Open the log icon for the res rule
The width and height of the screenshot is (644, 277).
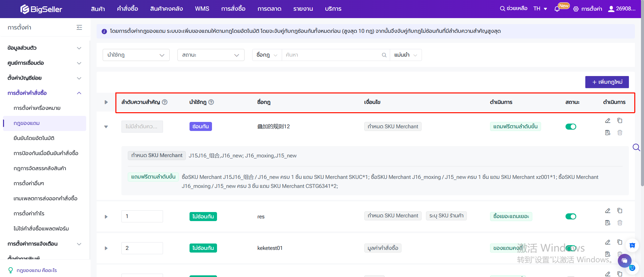click(x=607, y=223)
